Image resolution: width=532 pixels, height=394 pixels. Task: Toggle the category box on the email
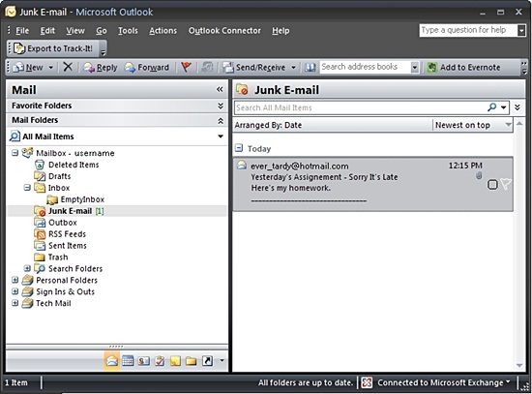pos(492,185)
